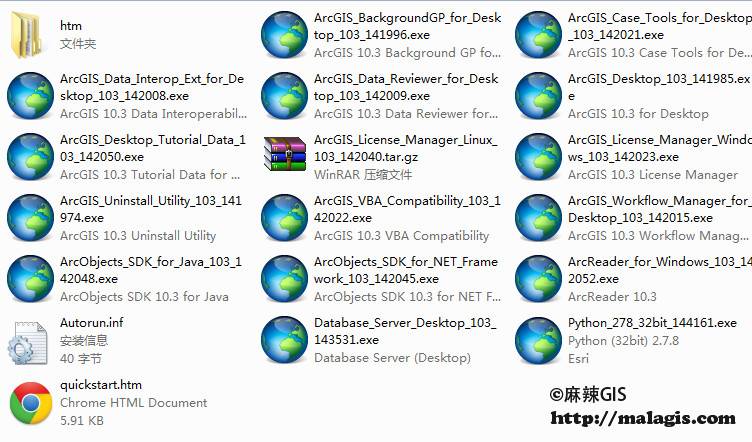
Task: Select file name ArcGIS_Data_Reviewer_for_Desktop_103_142009.exe
Action: [406, 87]
